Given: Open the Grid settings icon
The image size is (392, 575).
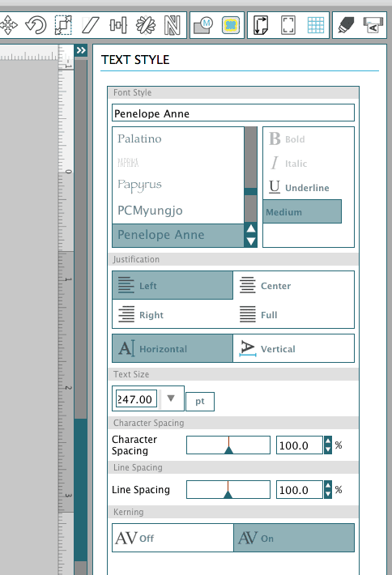Looking at the screenshot, I should tap(316, 25).
